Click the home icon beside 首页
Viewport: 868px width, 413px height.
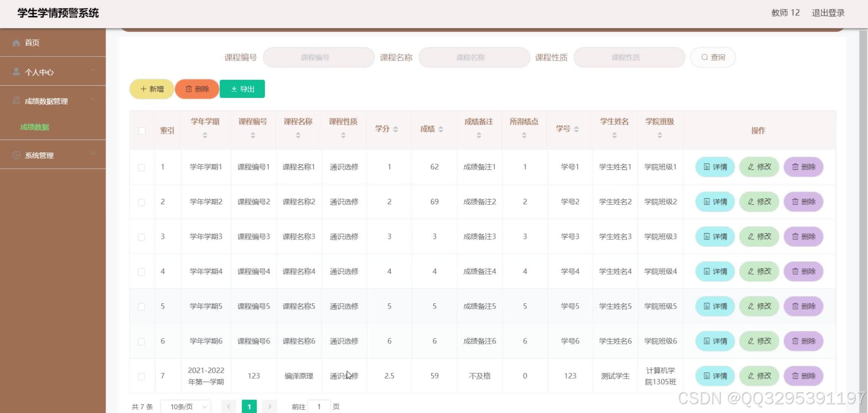(16, 43)
